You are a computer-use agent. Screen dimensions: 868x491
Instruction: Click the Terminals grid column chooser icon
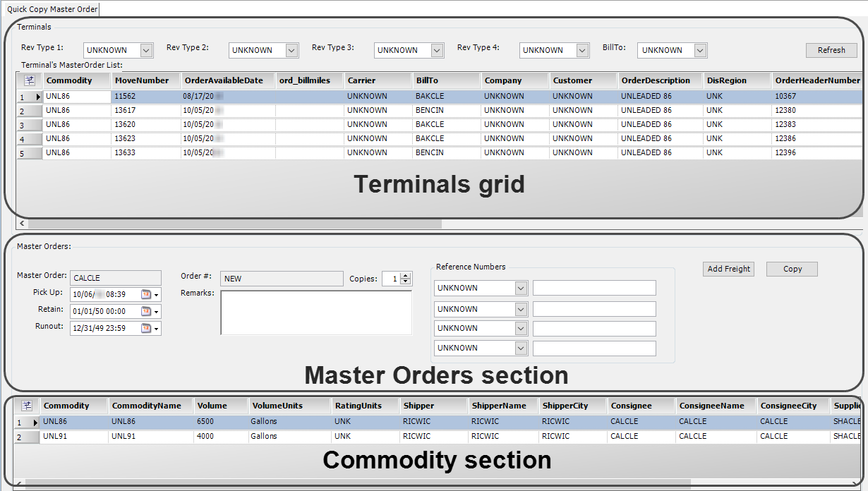click(x=30, y=80)
